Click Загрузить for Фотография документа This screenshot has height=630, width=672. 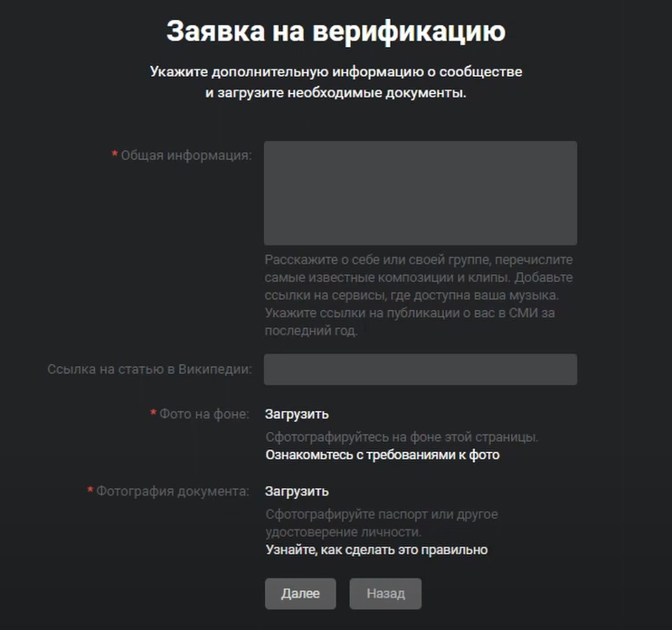[x=297, y=491]
